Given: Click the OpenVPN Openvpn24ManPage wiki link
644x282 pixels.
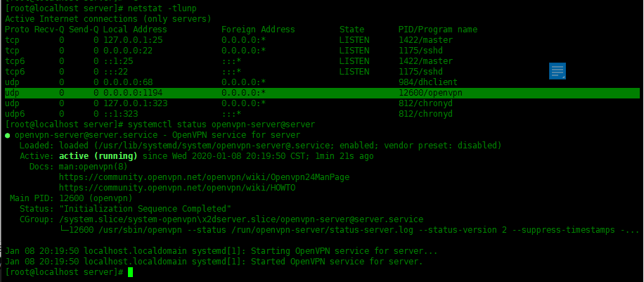Looking at the screenshot, I should 204,177.
